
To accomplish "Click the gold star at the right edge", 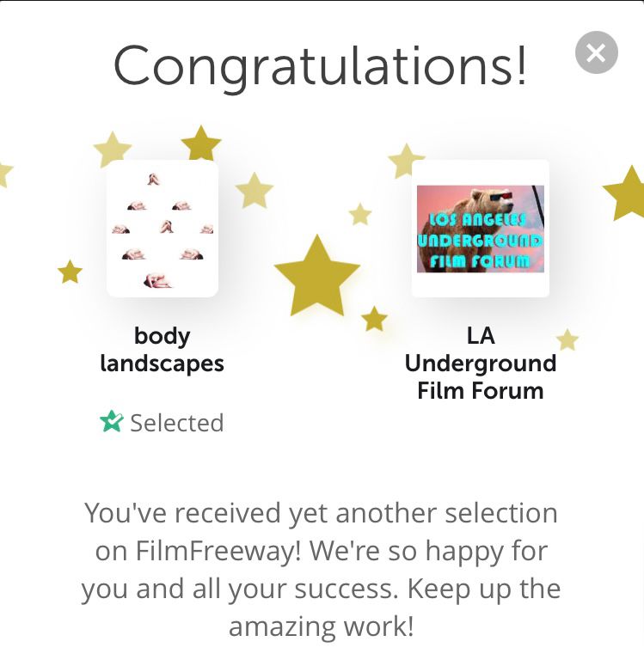I will pyautogui.click(x=628, y=193).
